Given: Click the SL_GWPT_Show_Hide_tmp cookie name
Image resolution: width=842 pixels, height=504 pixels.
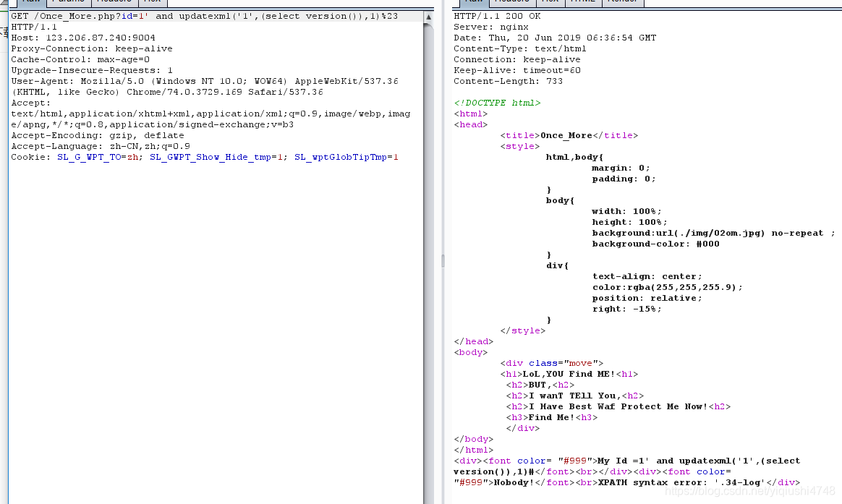Looking at the screenshot, I should tap(210, 157).
